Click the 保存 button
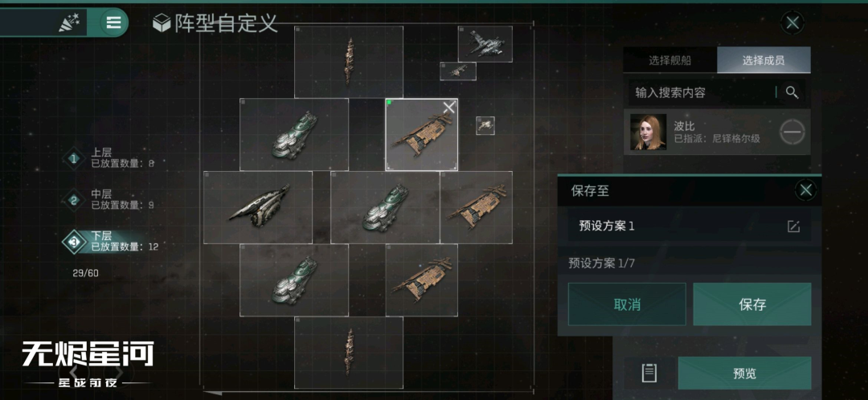Viewport: 868px width, 400px height. pos(751,304)
